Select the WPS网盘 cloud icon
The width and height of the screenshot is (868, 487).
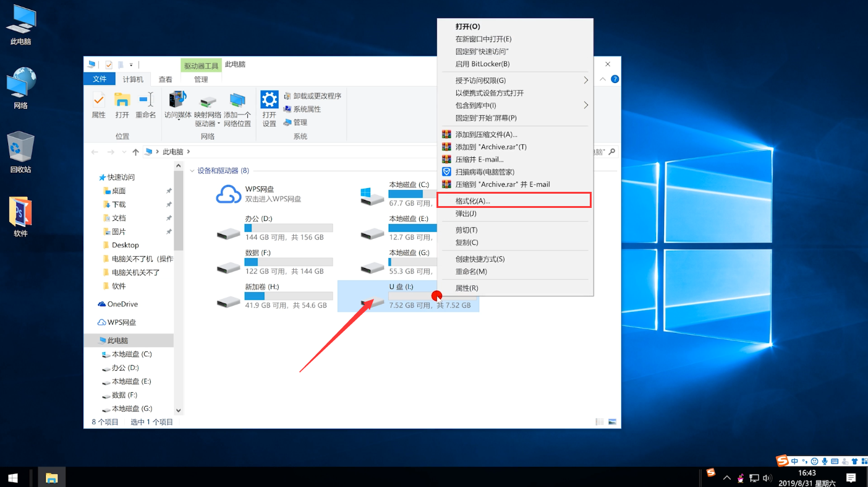pyautogui.click(x=228, y=194)
